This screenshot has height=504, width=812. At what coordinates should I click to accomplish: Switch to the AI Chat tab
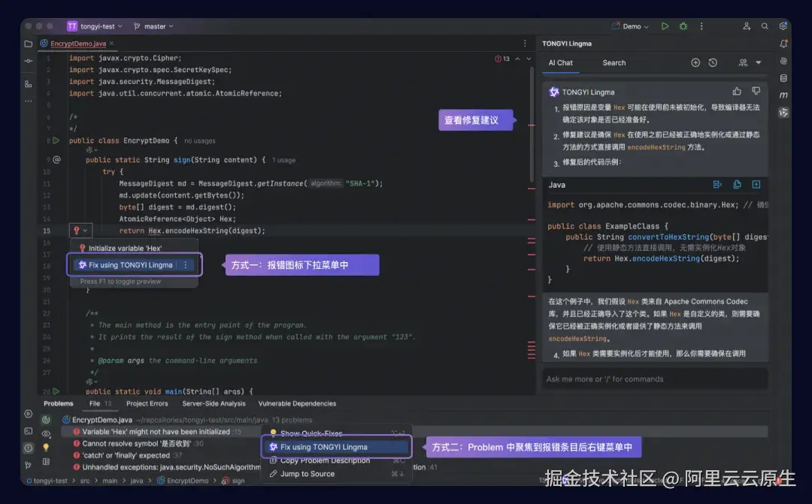point(560,62)
